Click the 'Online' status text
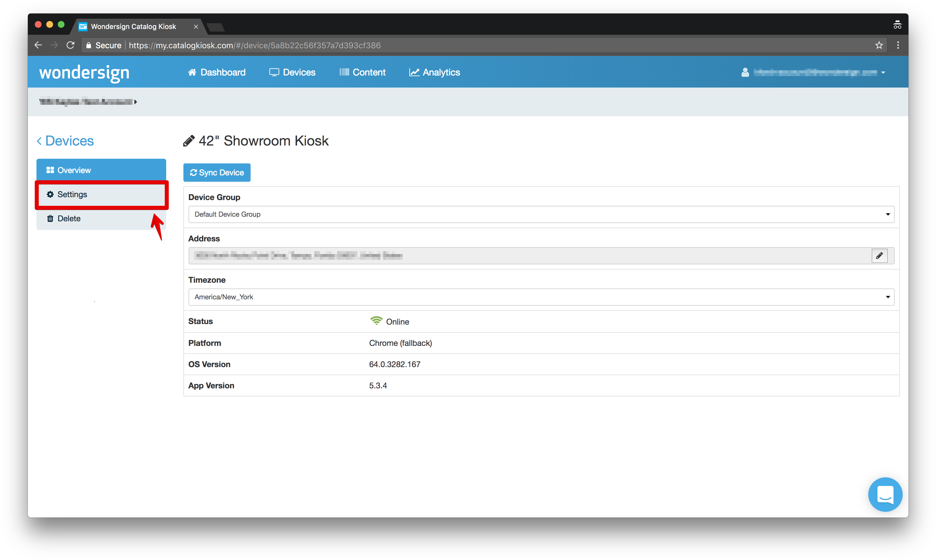Image resolution: width=936 pixels, height=560 pixels. click(x=397, y=321)
